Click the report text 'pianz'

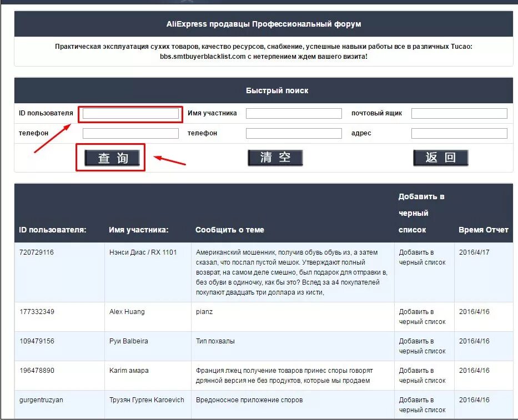click(x=204, y=312)
